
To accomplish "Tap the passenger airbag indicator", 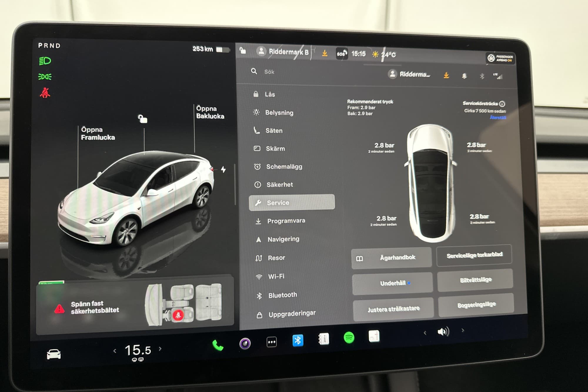I will pos(500,58).
